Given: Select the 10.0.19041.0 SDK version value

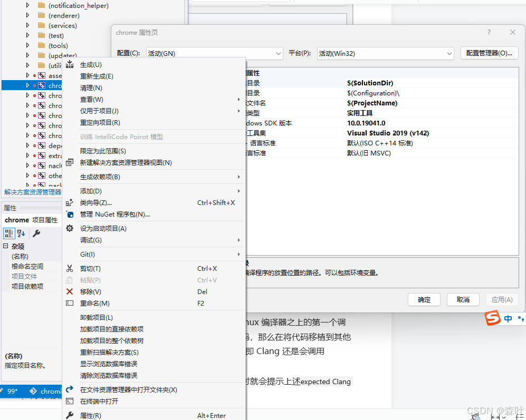Looking at the screenshot, I should coord(366,123).
